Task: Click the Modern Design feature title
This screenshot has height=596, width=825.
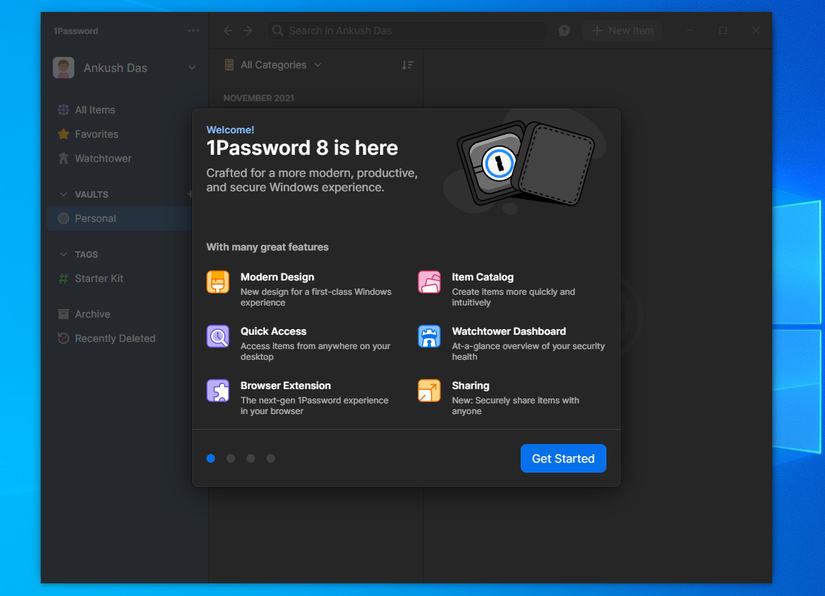Action: [277, 277]
